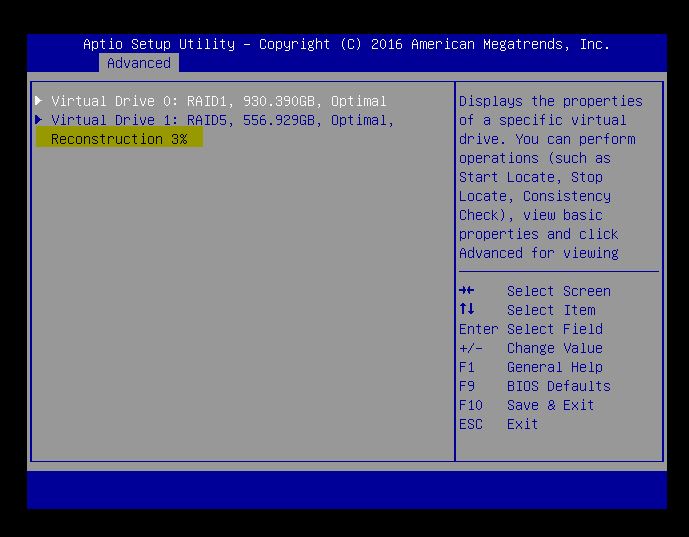Image resolution: width=689 pixels, height=537 pixels.
Task: Click the Enter key legend
Action: coord(479,329)
